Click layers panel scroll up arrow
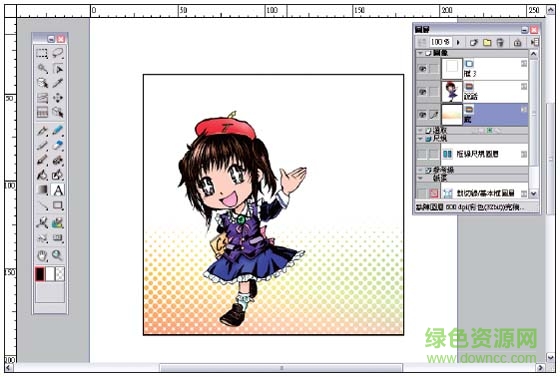560x377 pixels. pos(534,54)
